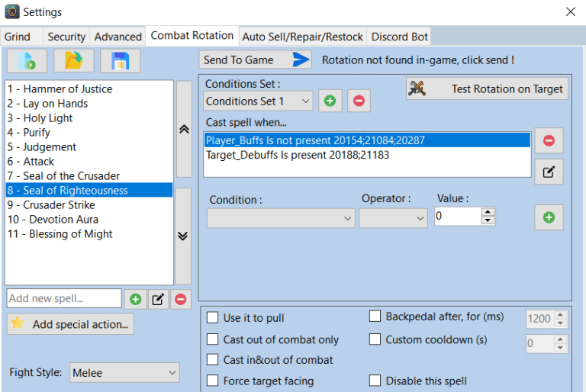The height and width of the screenshot is (392, 586).
Task: Move selected spell down with double chevron
Action: pyautogui.click(x=183, y=236)
